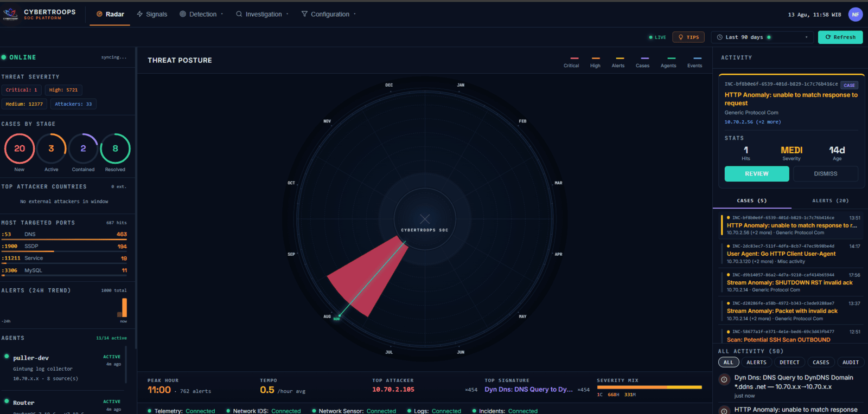Toggle the LIVE indicator
868x414 pixels.
(x=658, y=37)
